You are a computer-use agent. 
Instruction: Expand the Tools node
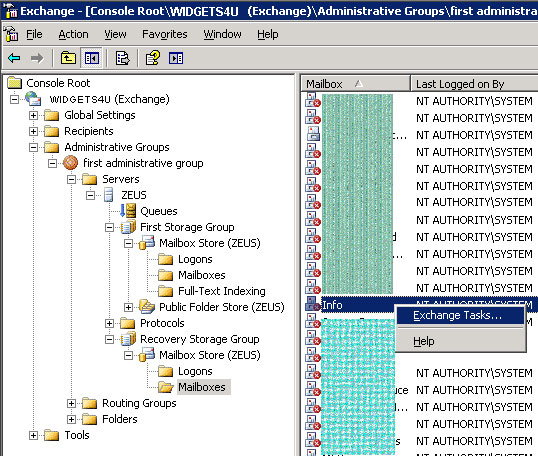pyautogui.click(x=33, y=435)
